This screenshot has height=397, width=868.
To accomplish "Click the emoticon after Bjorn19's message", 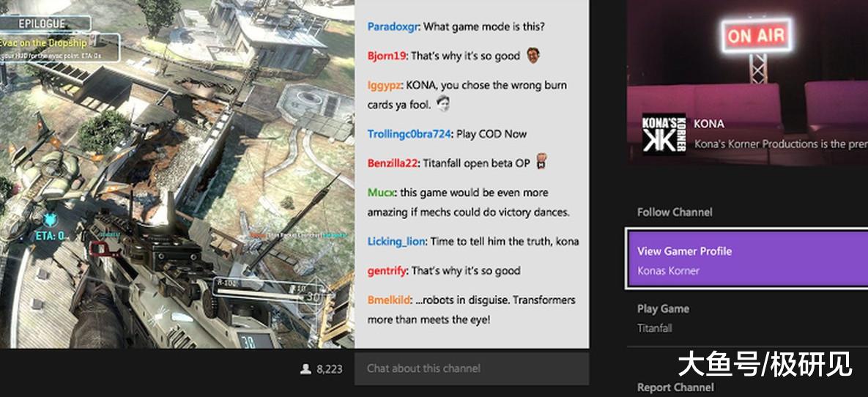I will point(533,56).
